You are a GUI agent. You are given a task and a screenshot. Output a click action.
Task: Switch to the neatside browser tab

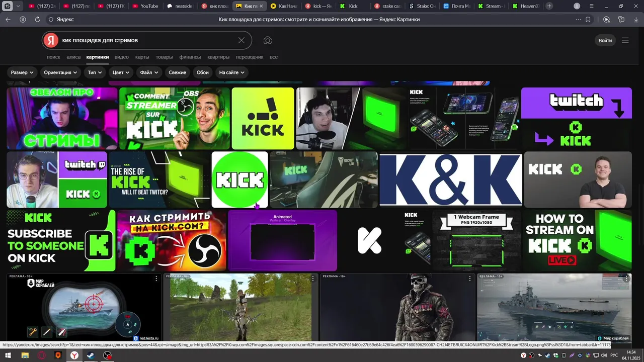coord(180,6)
